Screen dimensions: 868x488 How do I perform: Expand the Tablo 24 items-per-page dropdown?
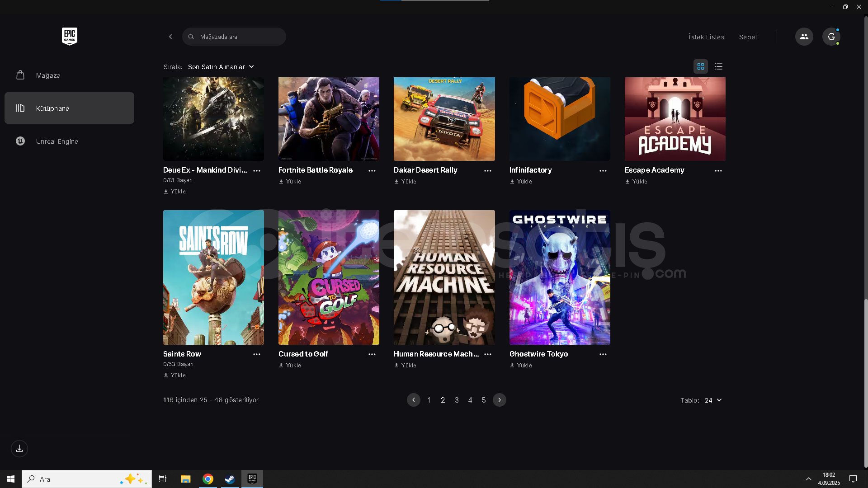(713, 400)
